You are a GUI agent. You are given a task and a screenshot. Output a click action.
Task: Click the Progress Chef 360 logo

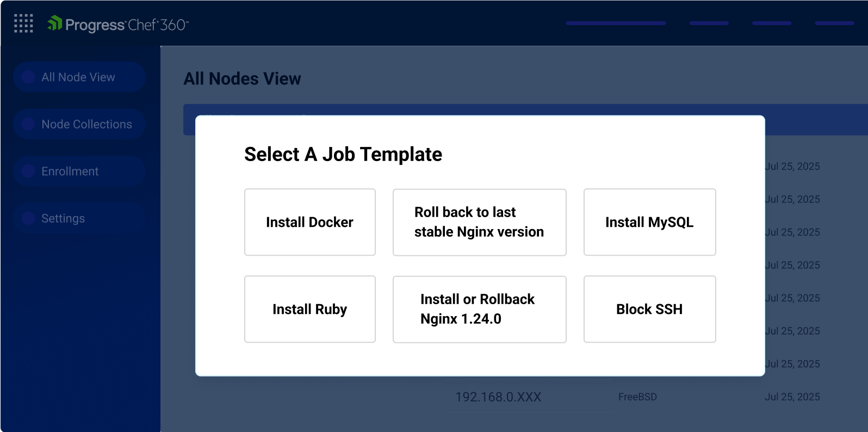[119, 24]
